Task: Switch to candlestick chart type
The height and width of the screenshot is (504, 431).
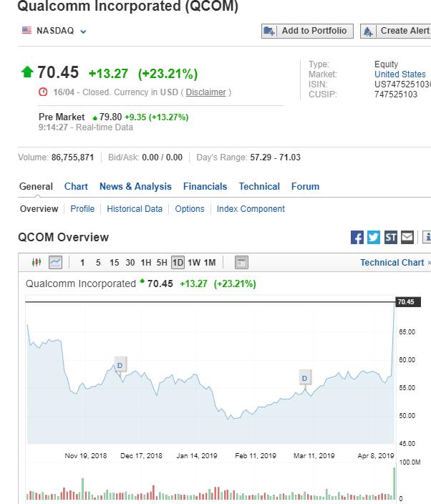Action: [x=37, y=263]
